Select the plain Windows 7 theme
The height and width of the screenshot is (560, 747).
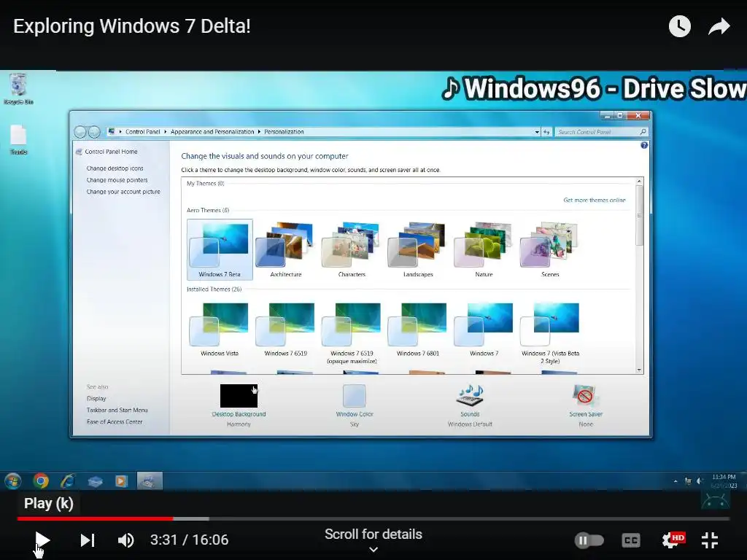tap(484, 330)
